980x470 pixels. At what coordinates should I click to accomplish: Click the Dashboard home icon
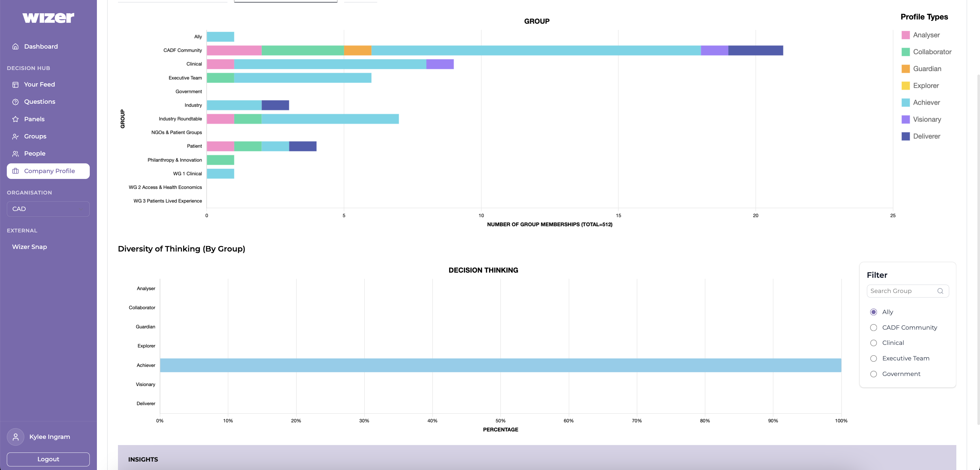(x=15, y=46)
